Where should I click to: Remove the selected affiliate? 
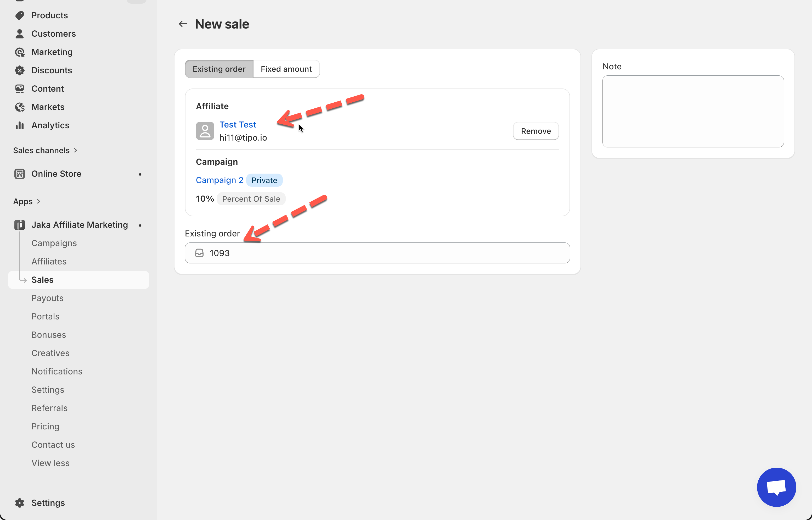coord(535,131)
